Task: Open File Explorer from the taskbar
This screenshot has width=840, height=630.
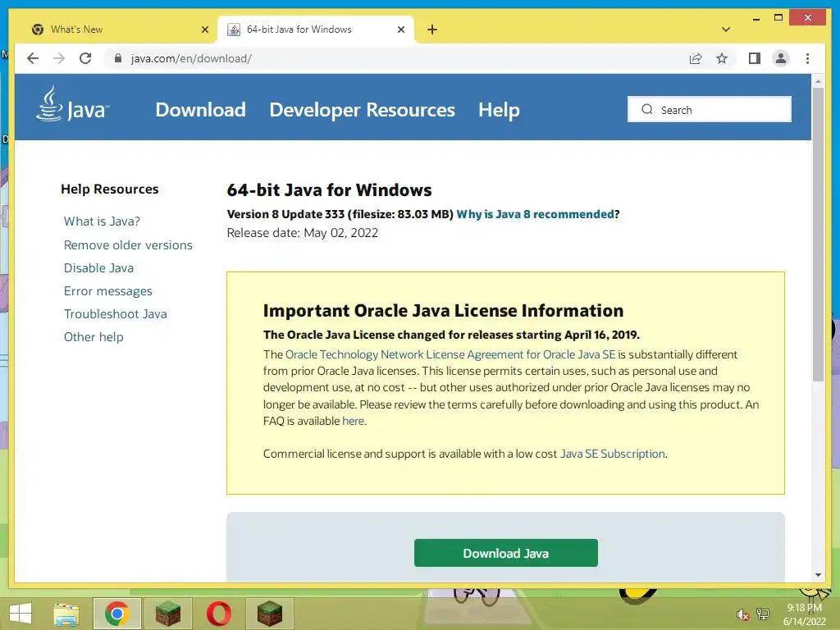Action: coord(66,614)
